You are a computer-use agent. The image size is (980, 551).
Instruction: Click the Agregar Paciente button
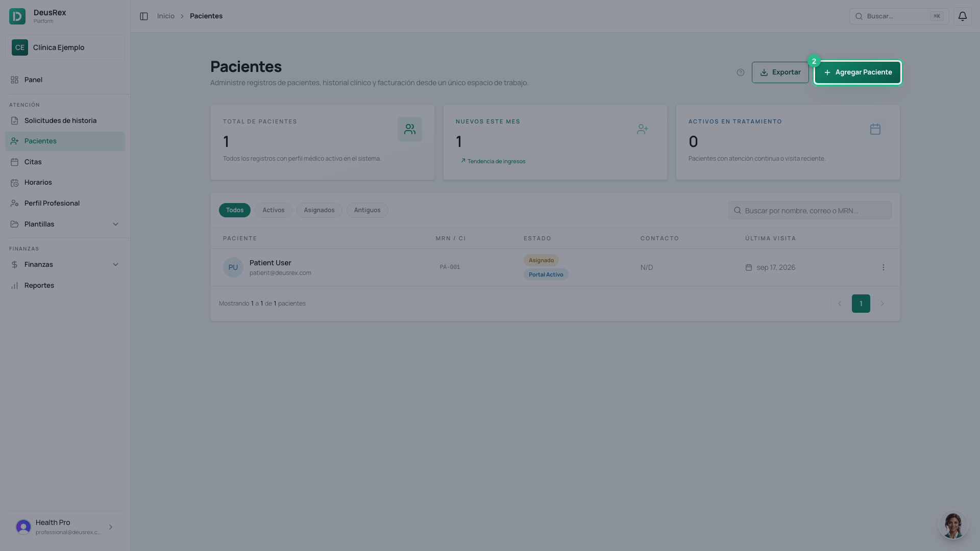pos(857,72)
